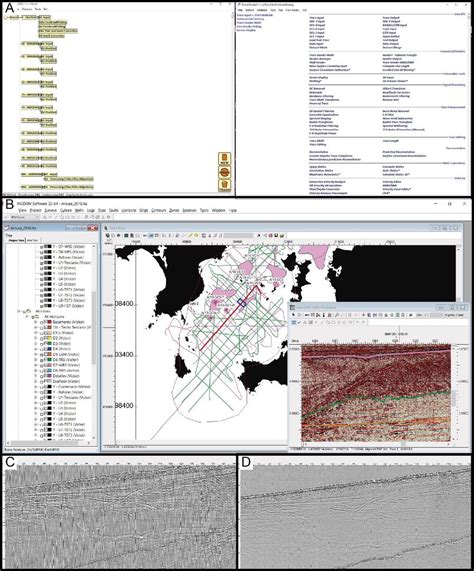Collapse the Horizons folder node

click(20, 311)
